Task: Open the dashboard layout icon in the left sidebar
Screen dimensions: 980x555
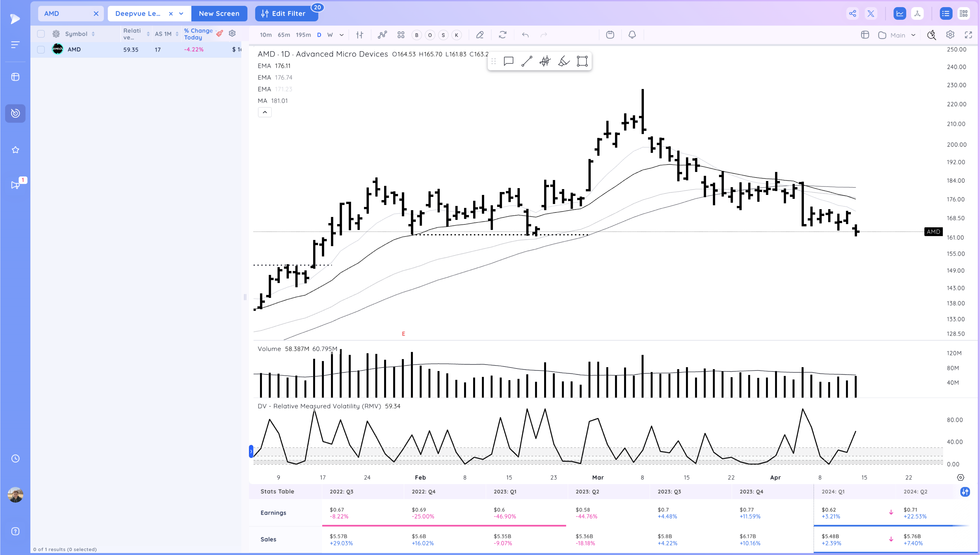Action: tap(15, 77)
